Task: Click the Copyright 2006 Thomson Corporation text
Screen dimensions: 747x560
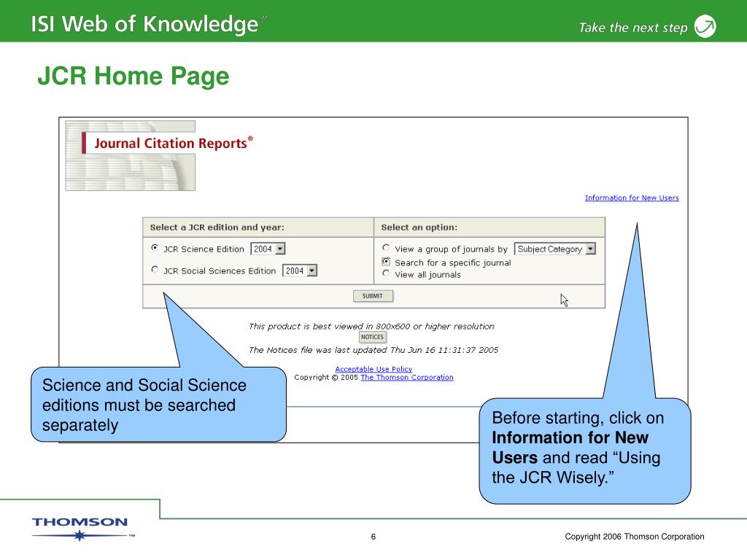Action: (x=635, y=536)
